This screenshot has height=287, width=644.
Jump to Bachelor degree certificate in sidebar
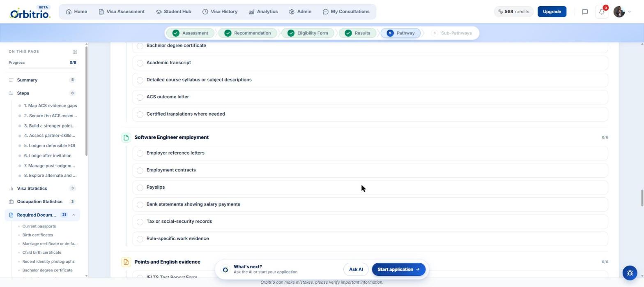coord(47,271)
